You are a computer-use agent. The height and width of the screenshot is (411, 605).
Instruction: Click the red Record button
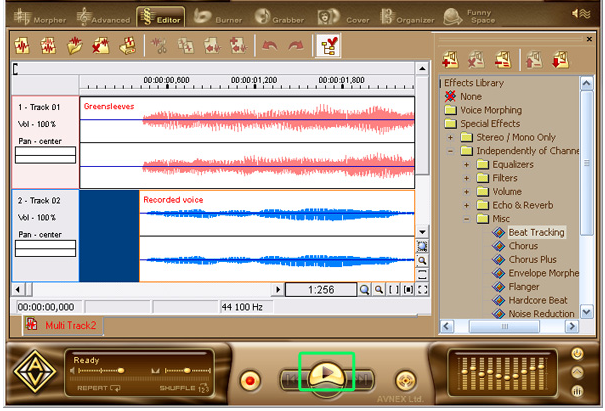(250, 380)
